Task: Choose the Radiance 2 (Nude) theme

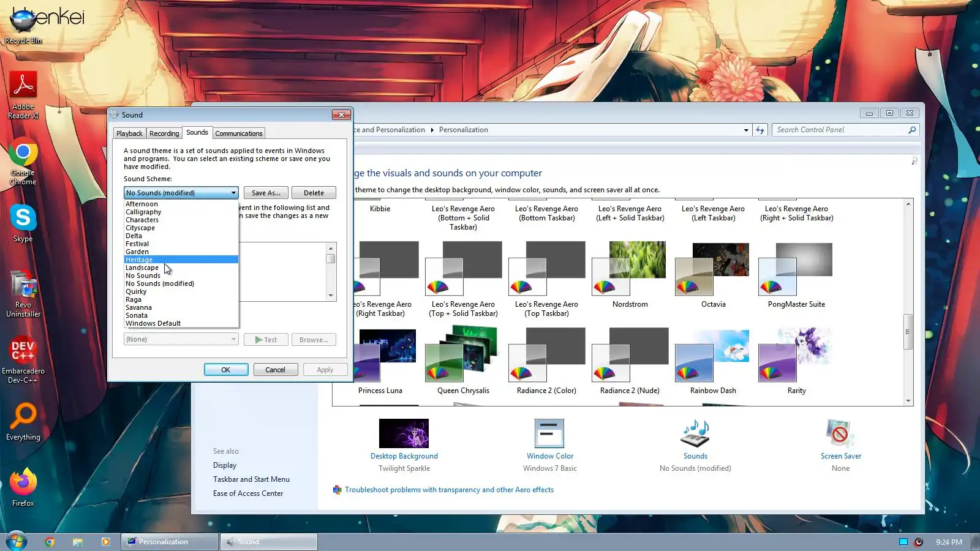Action: point(630,361)
